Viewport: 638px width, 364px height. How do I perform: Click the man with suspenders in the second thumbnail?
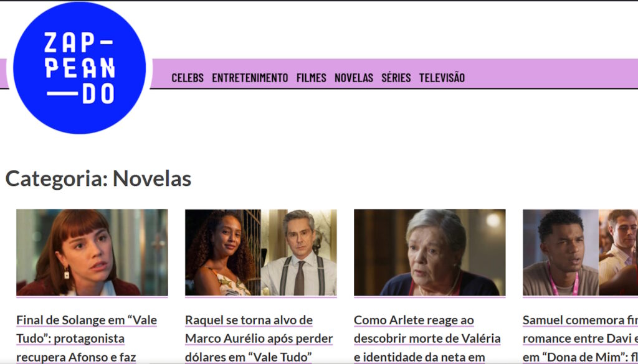(298, 252)
